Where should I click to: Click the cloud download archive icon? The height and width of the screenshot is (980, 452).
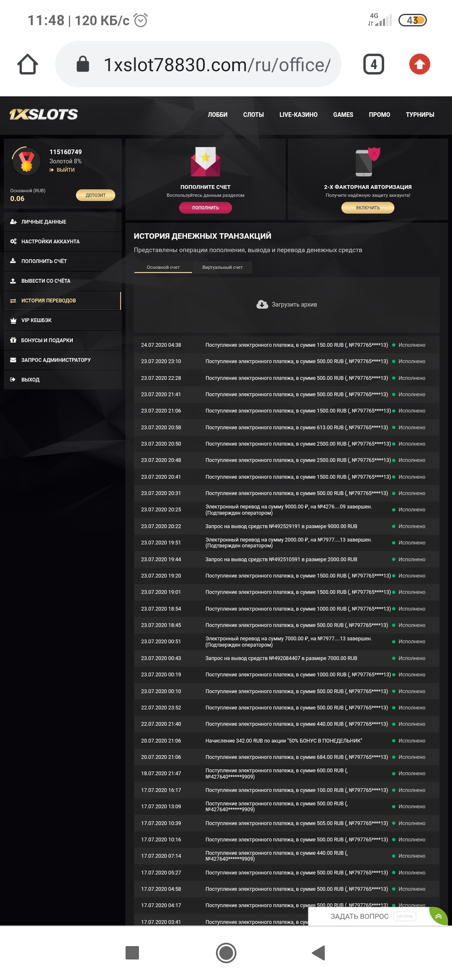[x=262, y=304]
